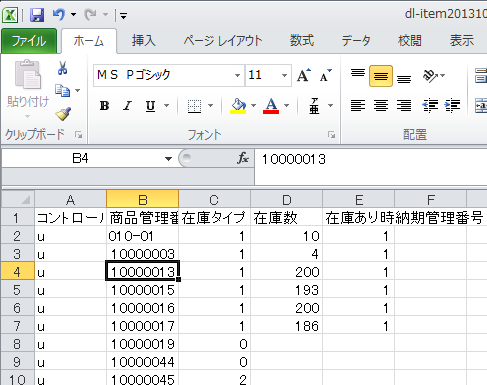The width and height of the screenshot is (487, 385).
Task: Click the Undo arrow icon
Action: tap(59, 15)
